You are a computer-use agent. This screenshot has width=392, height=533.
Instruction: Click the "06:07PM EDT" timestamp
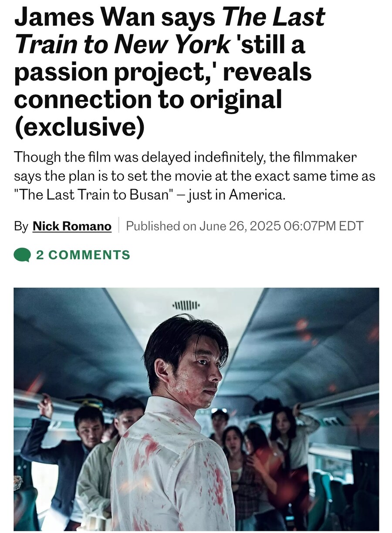(323, 226)
